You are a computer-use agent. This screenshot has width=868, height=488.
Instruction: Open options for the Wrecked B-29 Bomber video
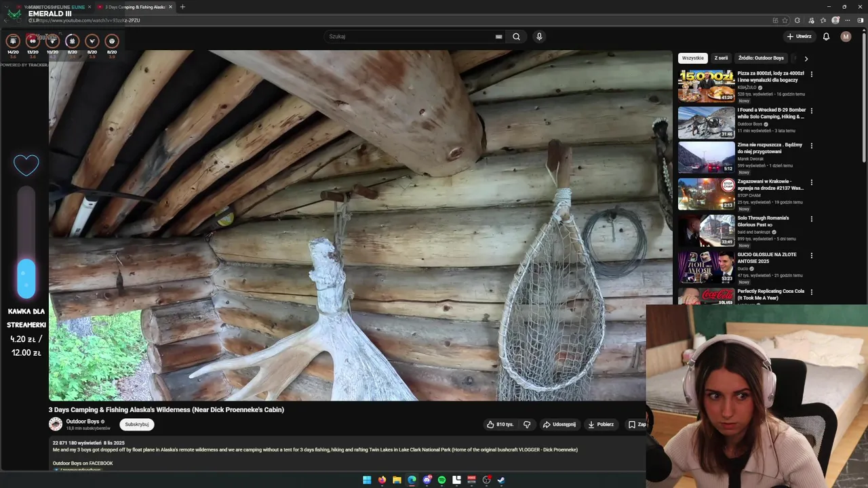(811, 110)
